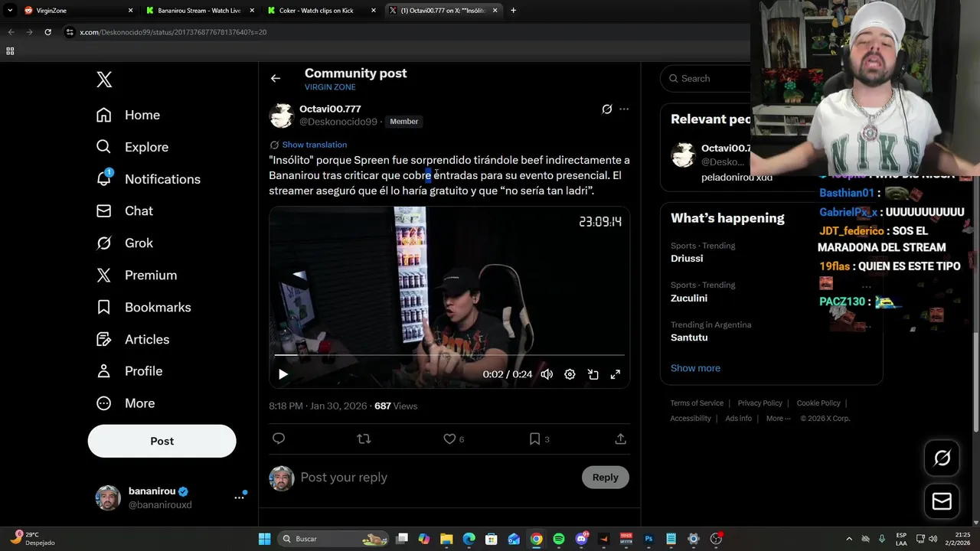Image resolution: width=980 pixels, height=551 pixels.
Task: Click the white Post button
Action: [162, 442]
